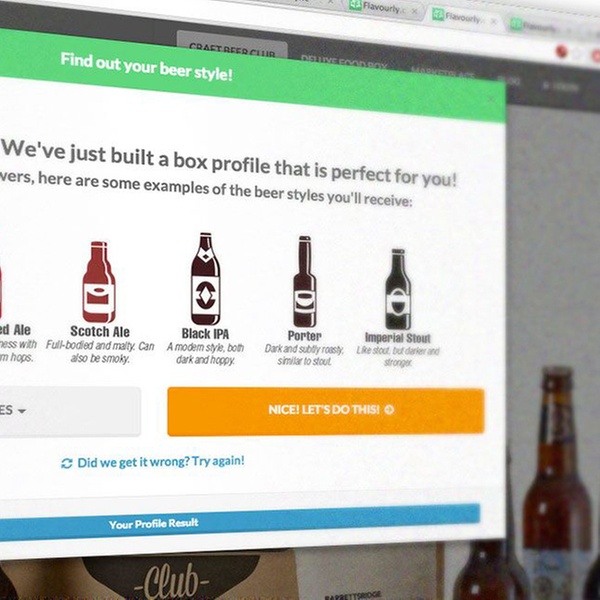The width and height of the screenshot is (600, 600).
Task: Click the red extension icon in browser toolbar
Action: click(561, 51)
